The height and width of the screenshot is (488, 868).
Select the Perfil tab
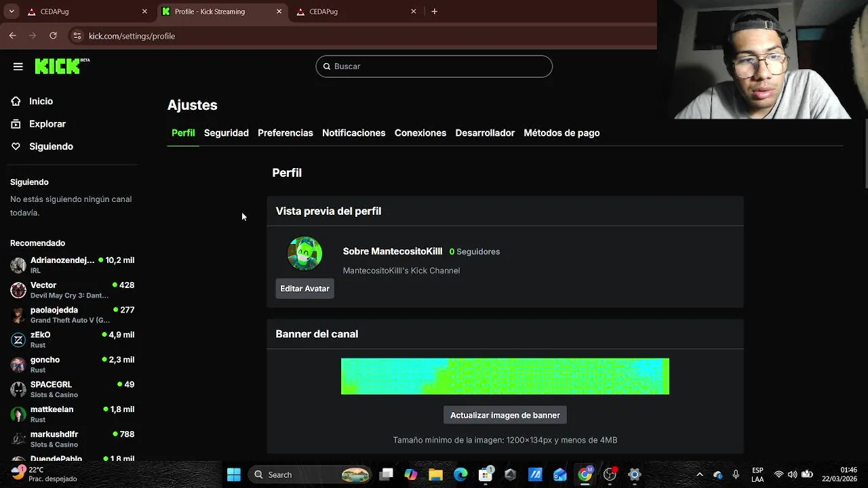point(183,133)
